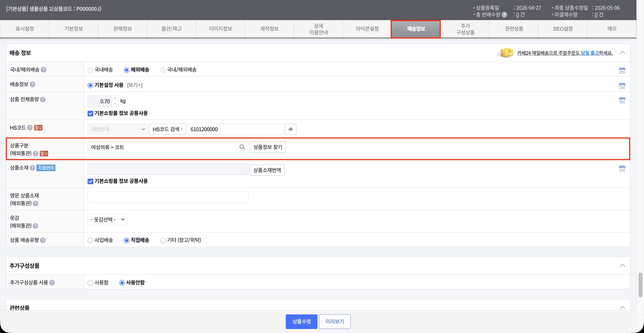
Task: Click shop icon in 상품소재 row
Action: tap(622, 169)
